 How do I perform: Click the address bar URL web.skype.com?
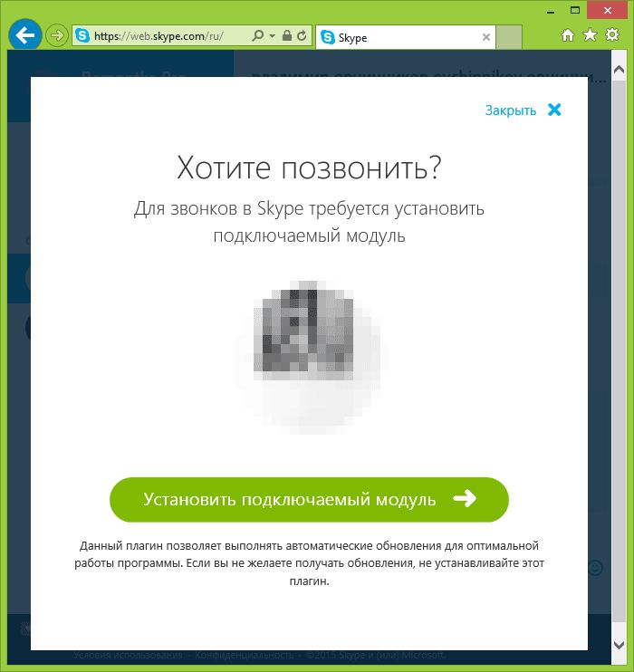(x=158, y=36)
